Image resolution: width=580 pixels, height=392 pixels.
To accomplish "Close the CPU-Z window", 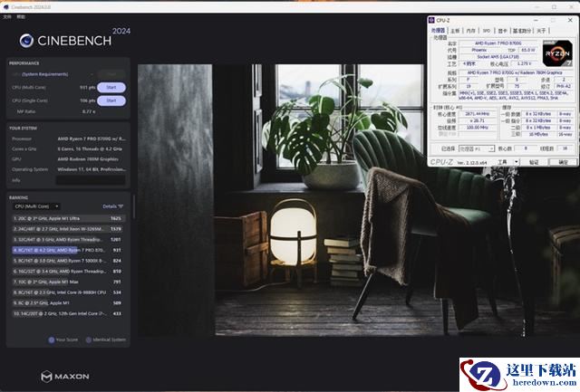I will tap(570, 20).
